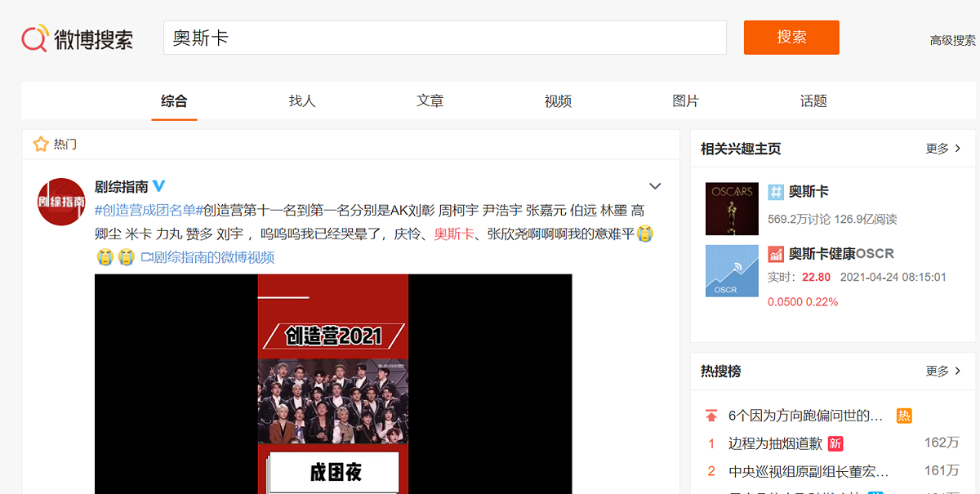980x494 pixels.
Task: Open the #创造营成团名单# hashtag link
Action: 149,210
